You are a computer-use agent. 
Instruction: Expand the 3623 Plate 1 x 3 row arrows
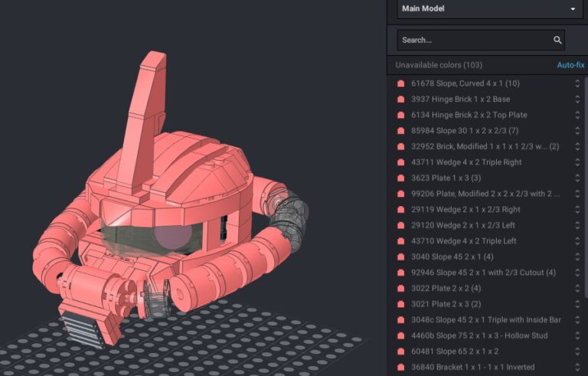pyautogui.click(x=577, y=178)
